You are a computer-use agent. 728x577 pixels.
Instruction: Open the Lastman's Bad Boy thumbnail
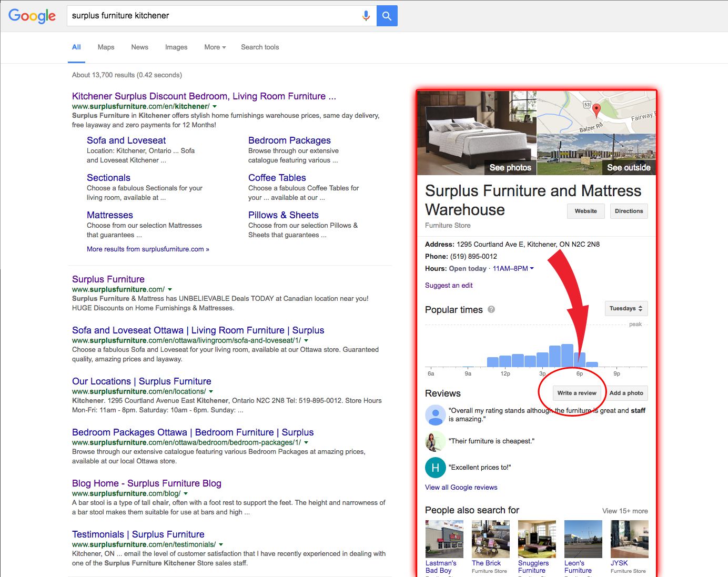coord(444,539)
